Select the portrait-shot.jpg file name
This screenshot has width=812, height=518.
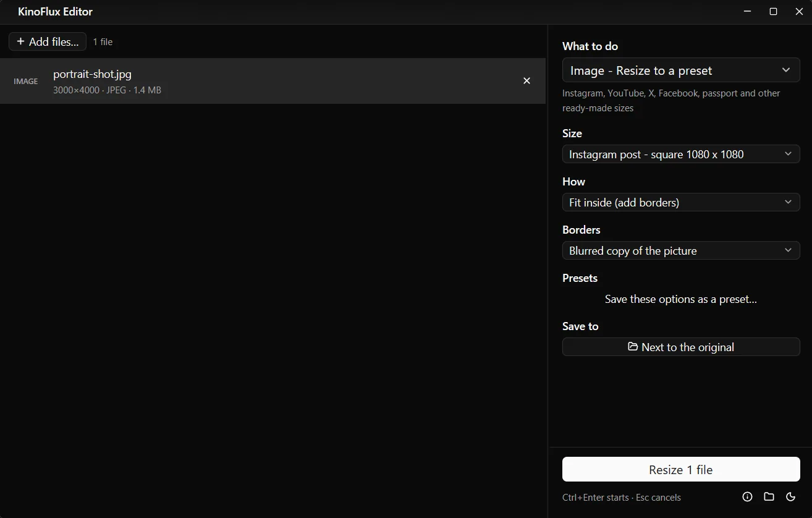click(92, 74)
